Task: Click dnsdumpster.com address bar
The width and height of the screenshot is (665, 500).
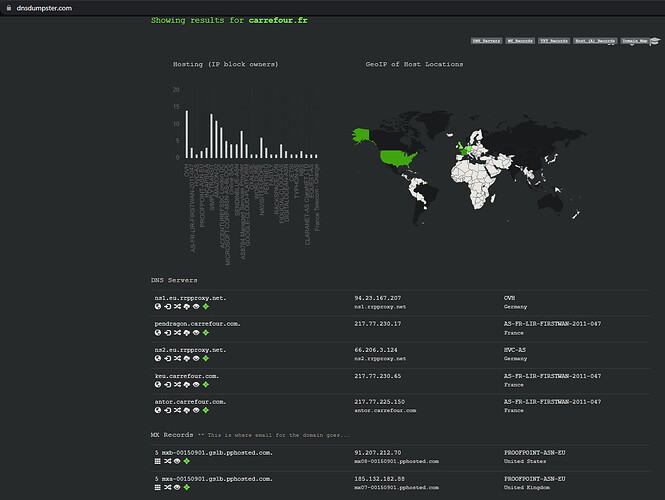Action: click(44, 8)
